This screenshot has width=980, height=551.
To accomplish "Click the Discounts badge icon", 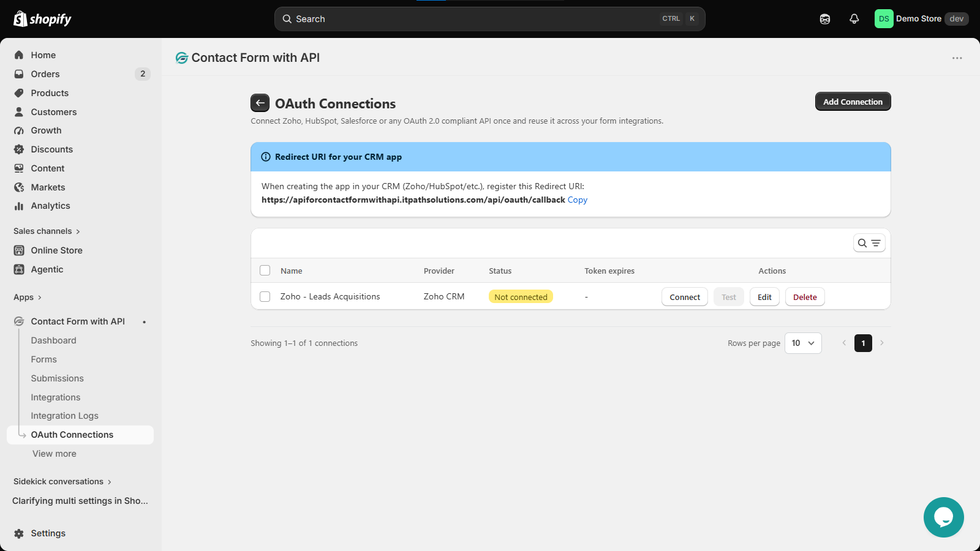I will coord(19,149).
